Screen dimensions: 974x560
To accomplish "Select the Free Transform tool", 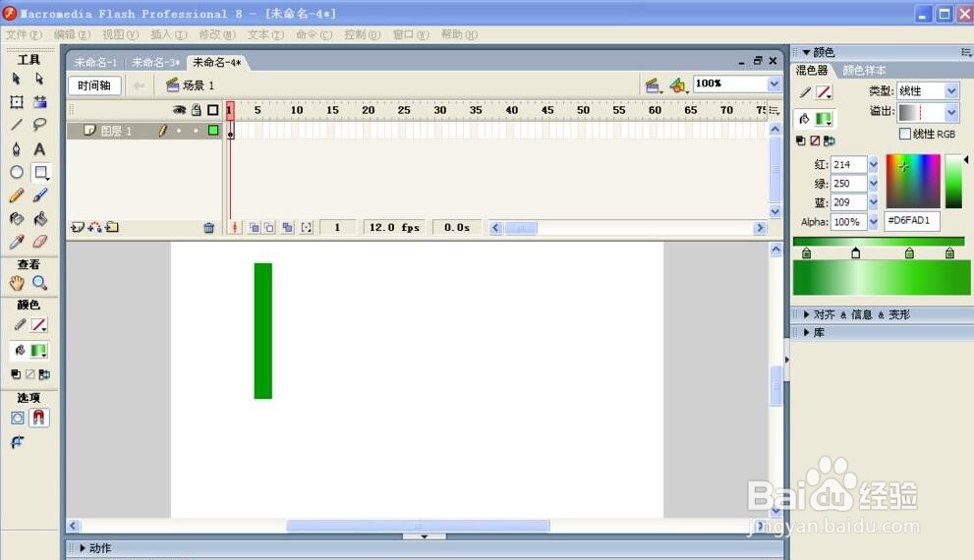I will [x=16, y=102].
